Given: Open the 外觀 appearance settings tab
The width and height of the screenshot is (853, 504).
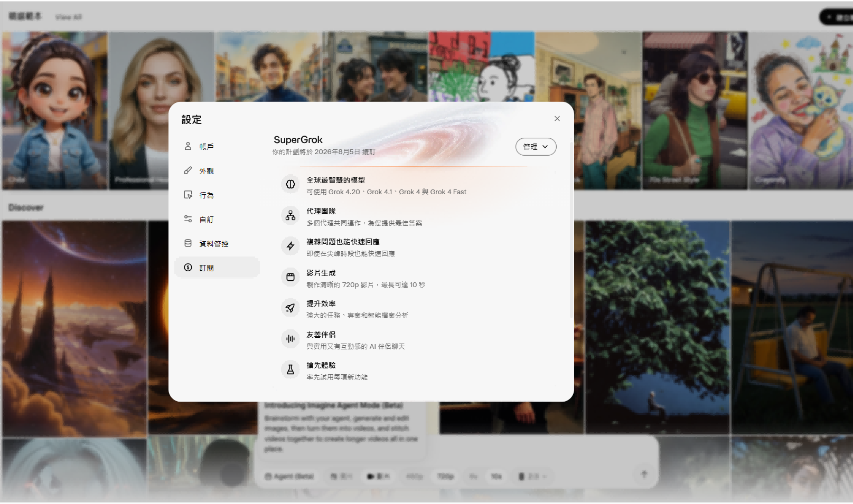Looking at the screenshot, I should pos(217,171).
